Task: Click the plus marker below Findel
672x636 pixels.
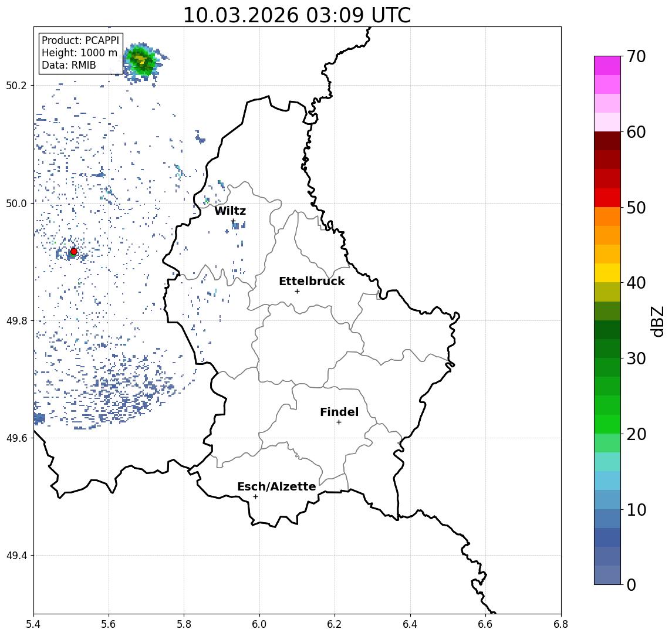Action: (339, 422)
